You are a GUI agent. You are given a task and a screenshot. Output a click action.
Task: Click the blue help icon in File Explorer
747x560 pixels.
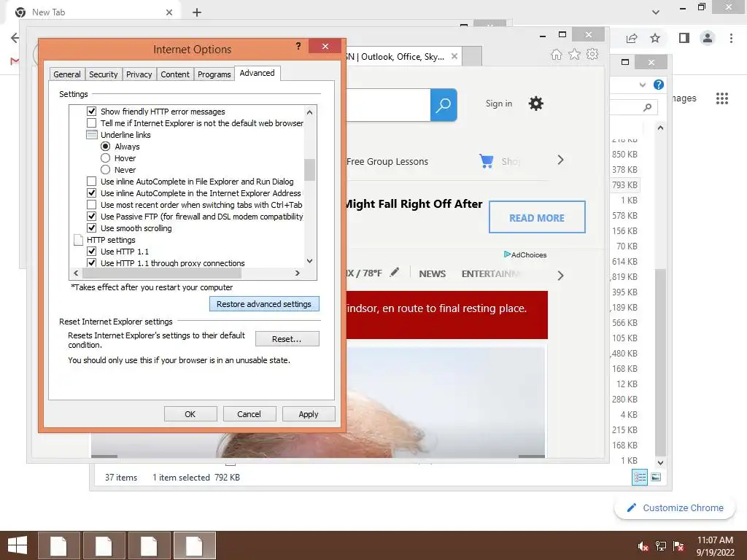click(659, 85)
